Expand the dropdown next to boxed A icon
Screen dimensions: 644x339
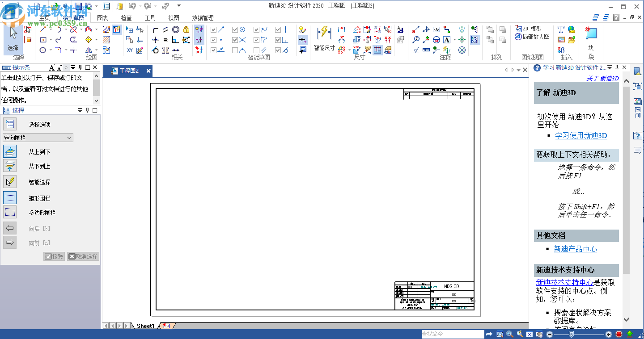click(454, 40)
